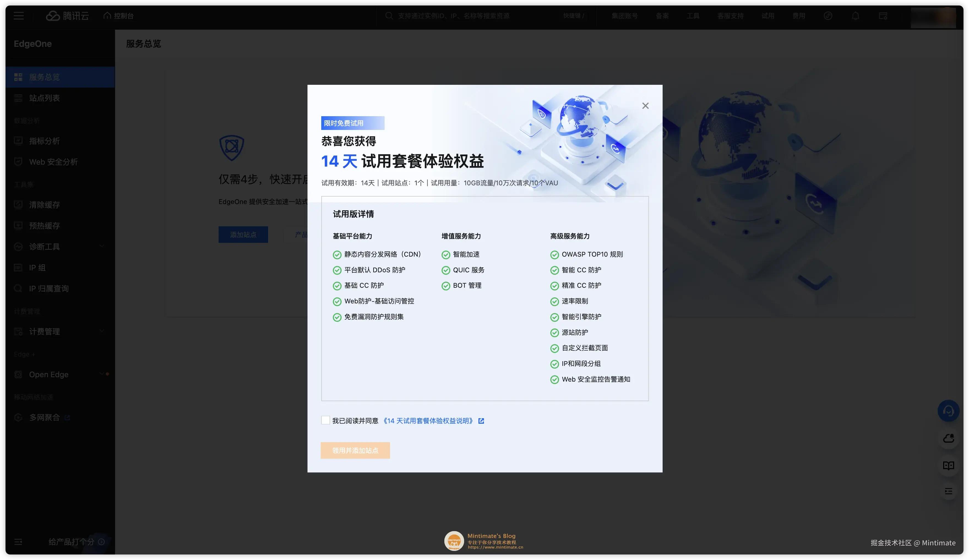Open the 工具 menu
Image resolution: width=969 pixels, height=560 pixels.
click(x=693, y=16)
